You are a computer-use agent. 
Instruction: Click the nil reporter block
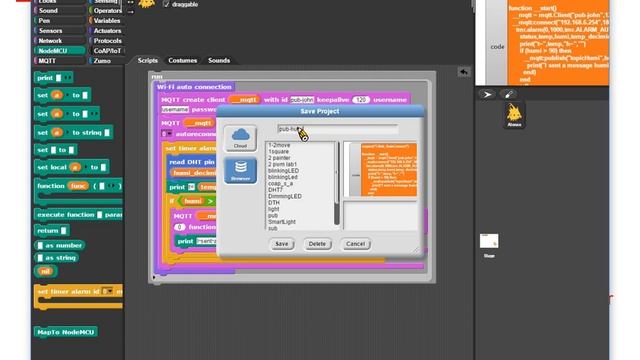point(45,271)
